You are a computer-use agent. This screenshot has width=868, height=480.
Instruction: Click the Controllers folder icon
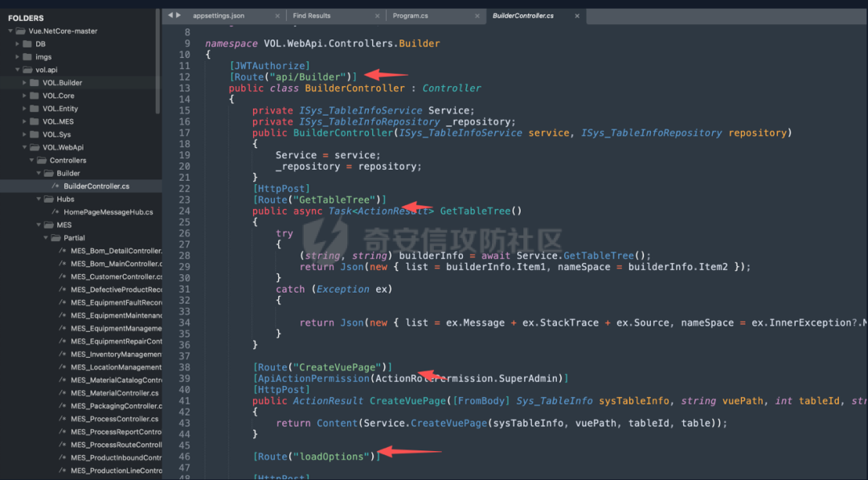pyautogui.click(x=42, y=160)
